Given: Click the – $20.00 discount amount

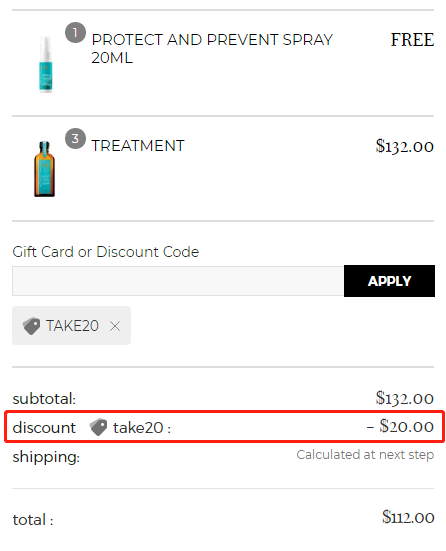Looking at the screenshot, I should tap(400, 426).
